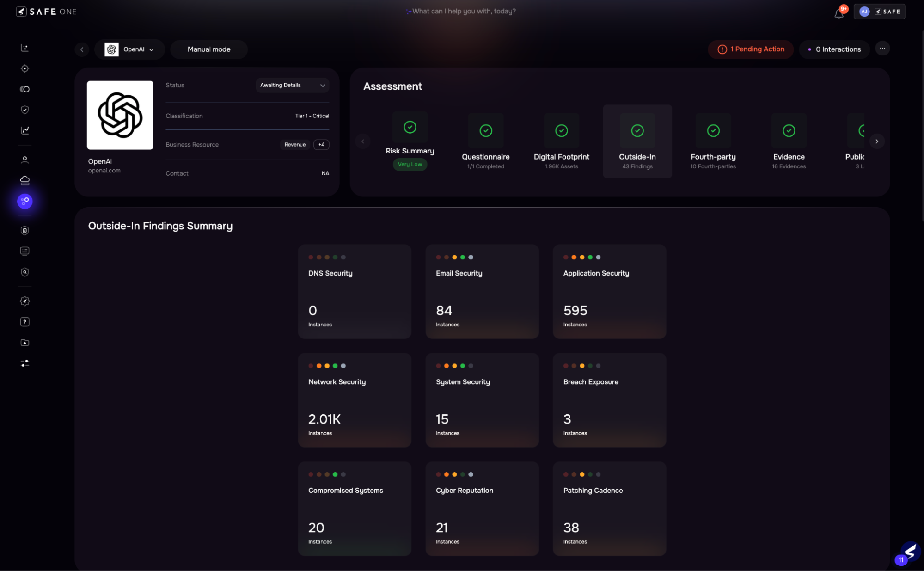Click the crosshair target sidebar icon
924x571 pixels.
click(x=25, y=69)
